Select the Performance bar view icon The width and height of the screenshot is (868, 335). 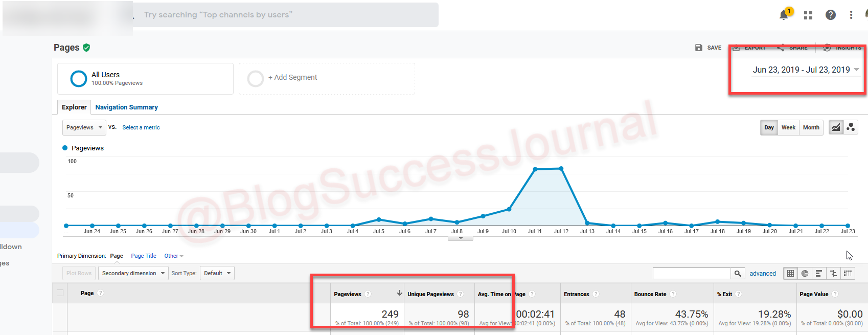(x=819, y=274)
